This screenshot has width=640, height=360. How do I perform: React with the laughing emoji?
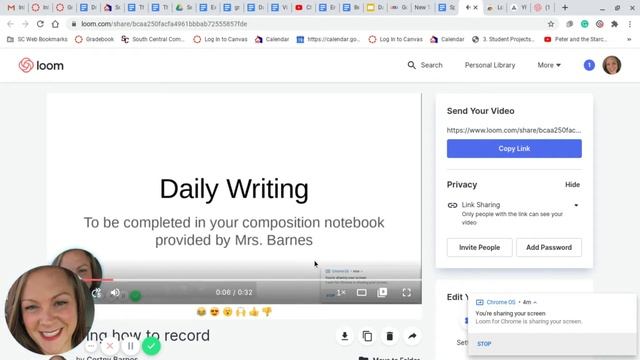pyautogui.click(x=201, y=312)
